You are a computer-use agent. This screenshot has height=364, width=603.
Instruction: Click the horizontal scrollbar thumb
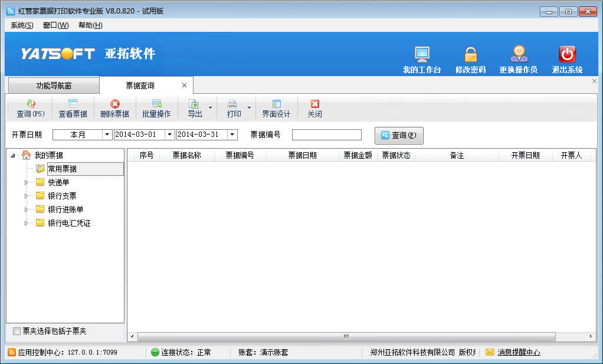pos(346,336)
